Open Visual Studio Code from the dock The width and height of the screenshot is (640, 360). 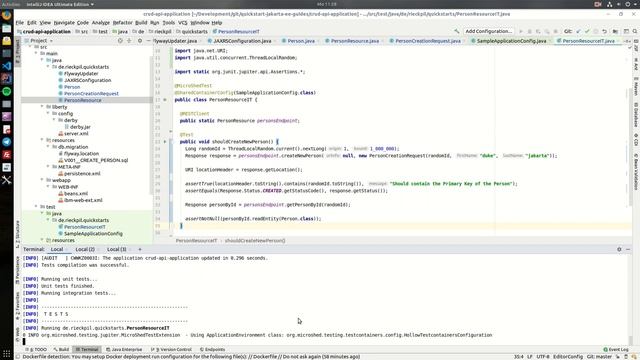(7, 66)
